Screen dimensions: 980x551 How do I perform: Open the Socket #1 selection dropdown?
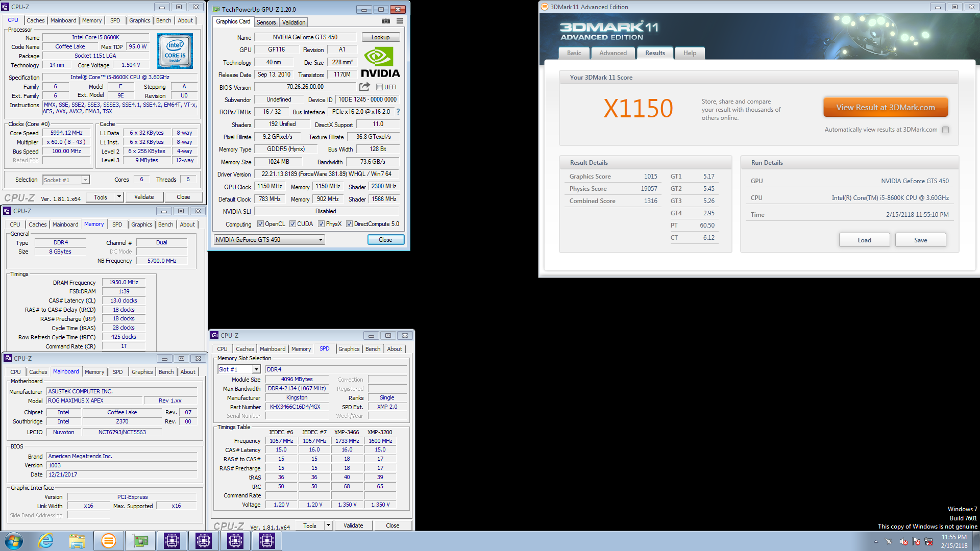point(66,180)
